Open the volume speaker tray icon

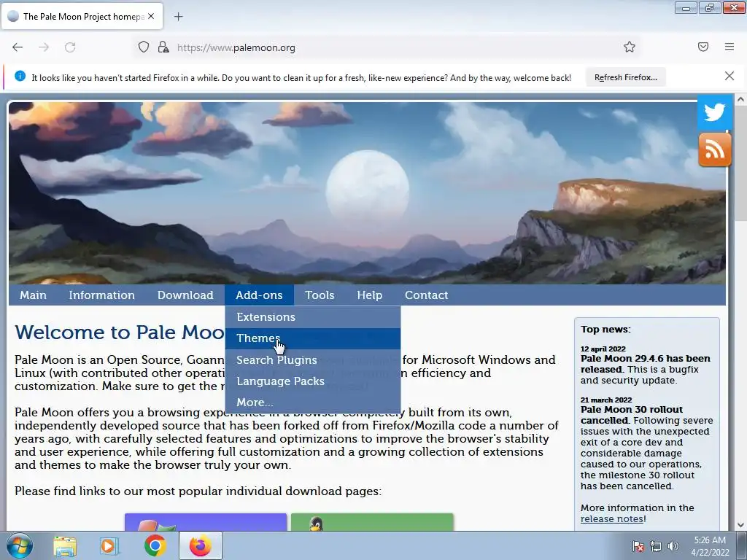click(x=673, y=546)
